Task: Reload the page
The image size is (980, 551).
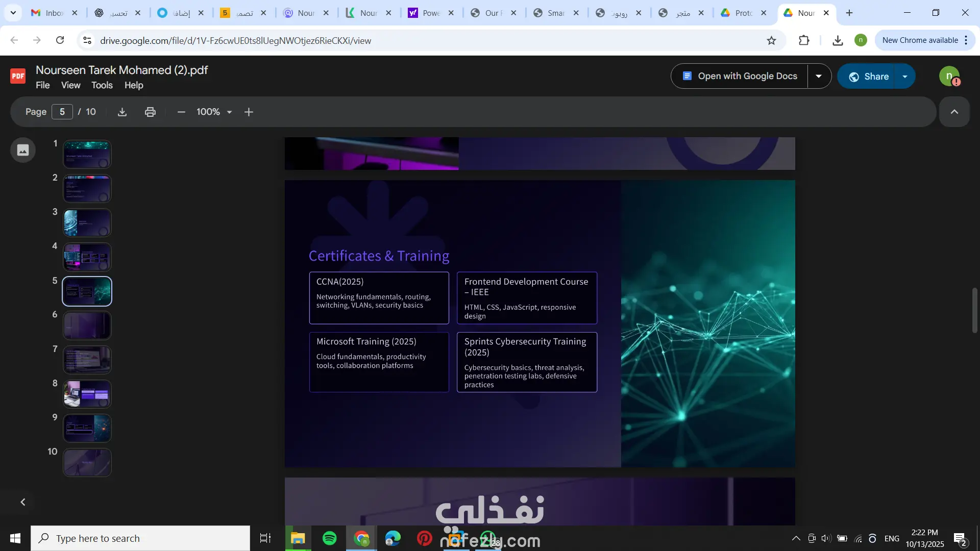Action: click(x=60, y=40)
